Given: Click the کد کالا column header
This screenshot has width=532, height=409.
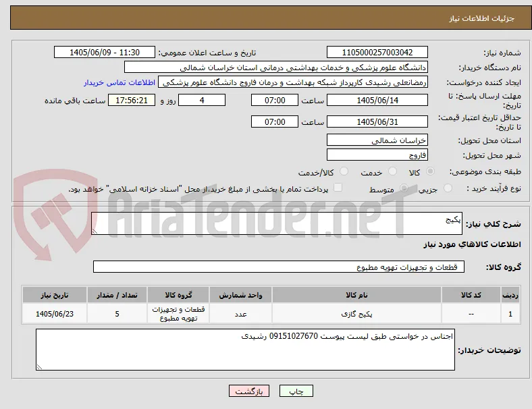Looking at the screenshot, I should pyautogui.click(x=471, y=295).
